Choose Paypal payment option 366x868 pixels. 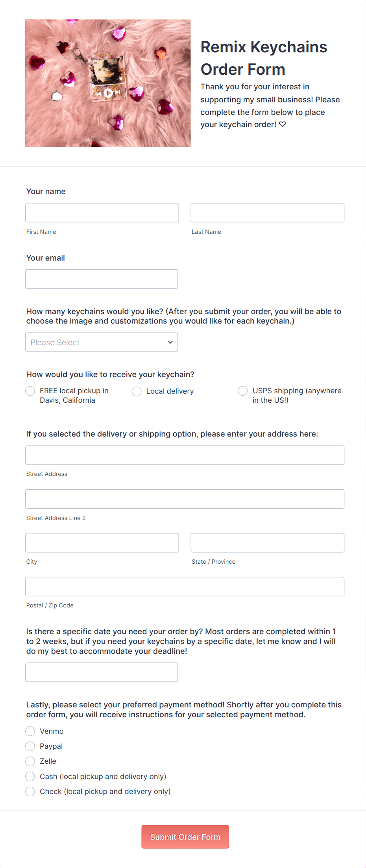[x=30, y=746]
